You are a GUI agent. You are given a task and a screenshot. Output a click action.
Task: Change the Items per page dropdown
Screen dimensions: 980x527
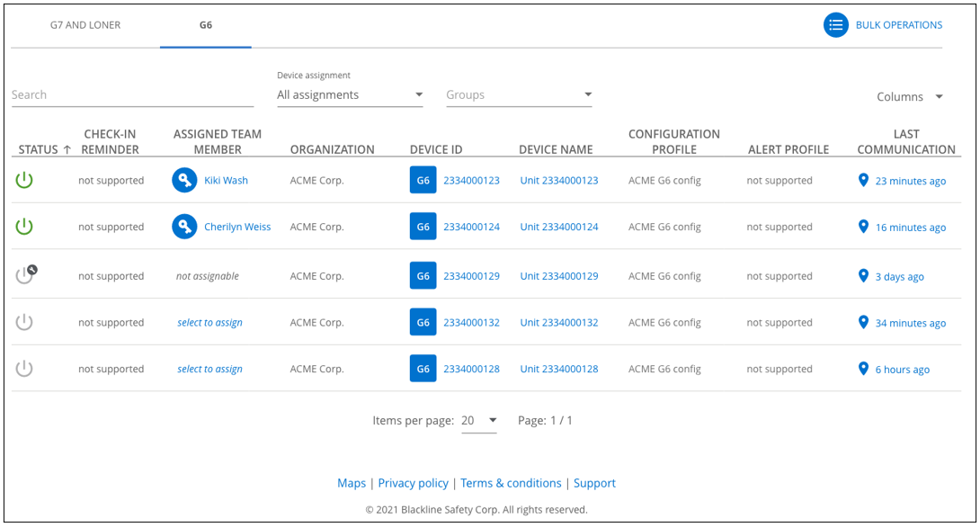[x=479, y=419]
